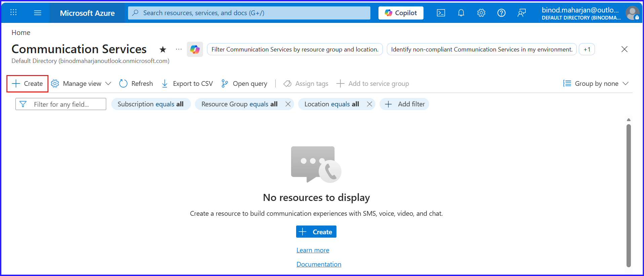Screen dimensions: 644x276
Task: Open portal settings gear
Action: (481, 13)
